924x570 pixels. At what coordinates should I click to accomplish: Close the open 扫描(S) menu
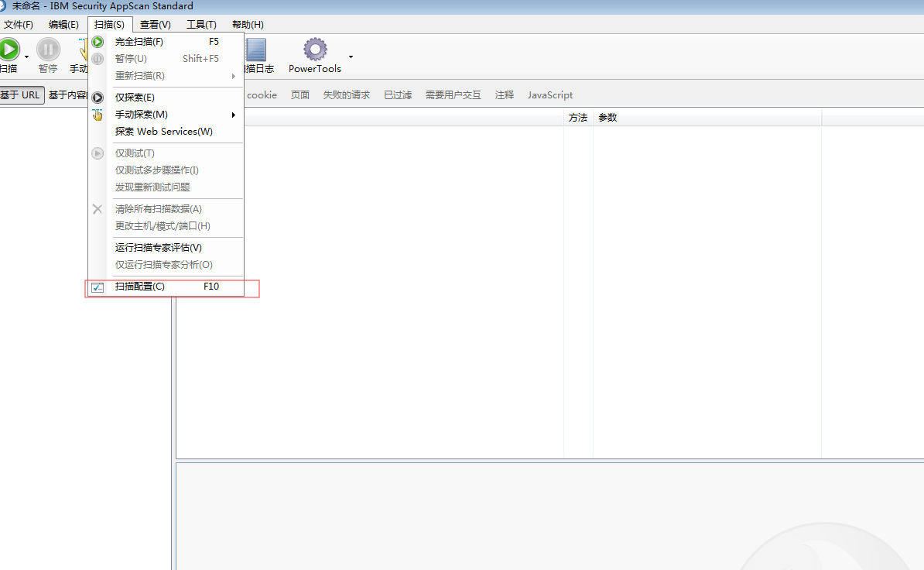pyautogui.click(x=110, y=24)
